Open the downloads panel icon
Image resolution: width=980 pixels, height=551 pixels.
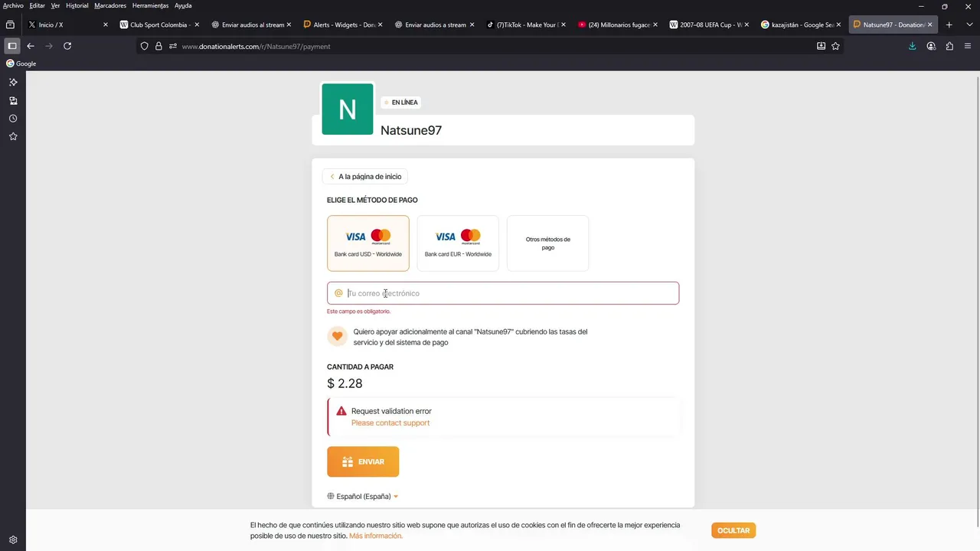(x=912, y=46)
